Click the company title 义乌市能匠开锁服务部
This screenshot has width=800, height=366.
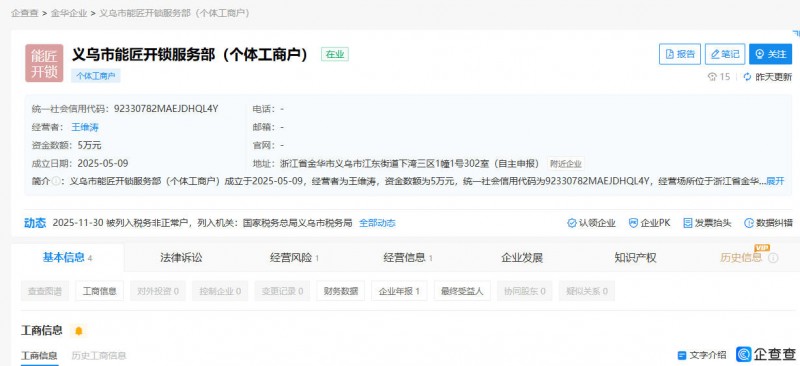click(x=190, y=54)
